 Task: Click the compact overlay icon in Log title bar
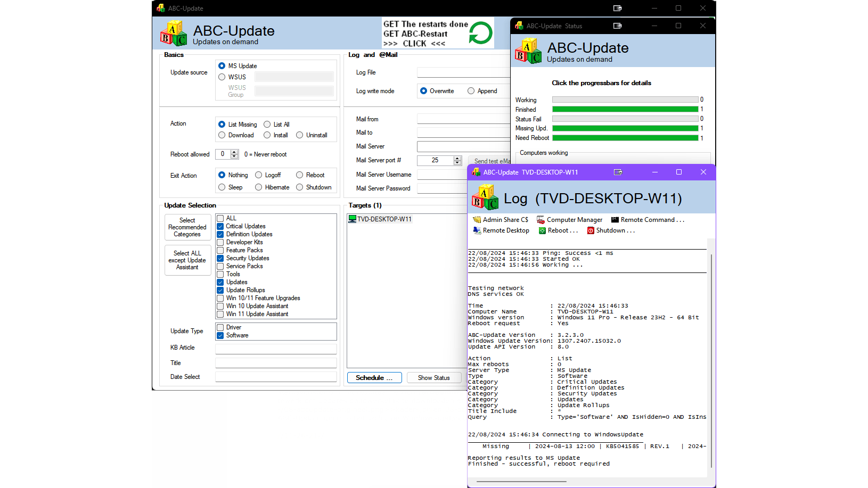point(618,172)
